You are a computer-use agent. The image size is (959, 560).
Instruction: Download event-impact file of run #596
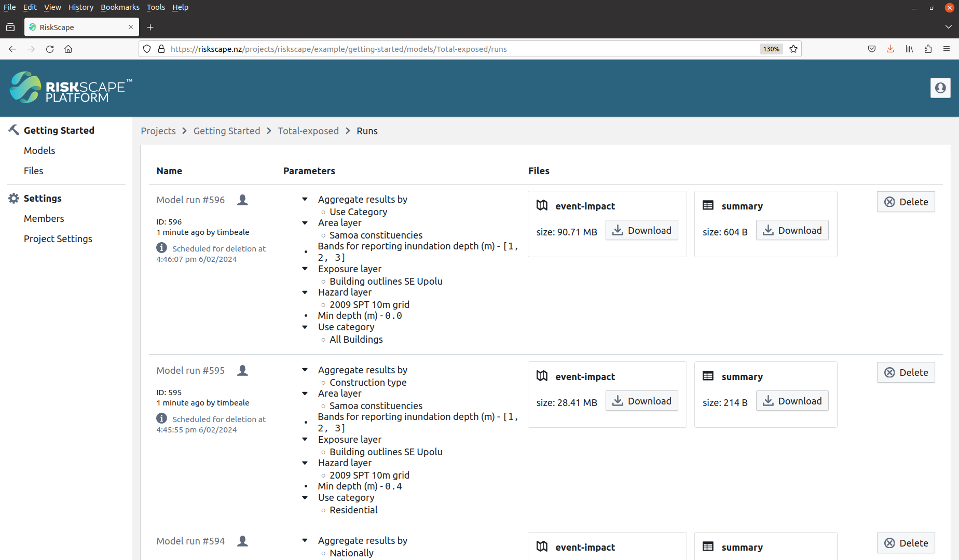641,230
